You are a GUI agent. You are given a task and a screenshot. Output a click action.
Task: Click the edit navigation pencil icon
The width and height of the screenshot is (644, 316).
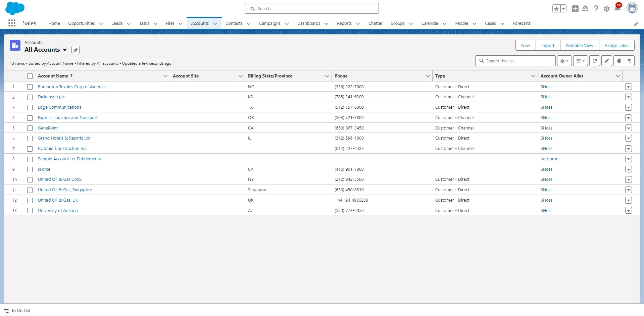[x=636, y=23]
